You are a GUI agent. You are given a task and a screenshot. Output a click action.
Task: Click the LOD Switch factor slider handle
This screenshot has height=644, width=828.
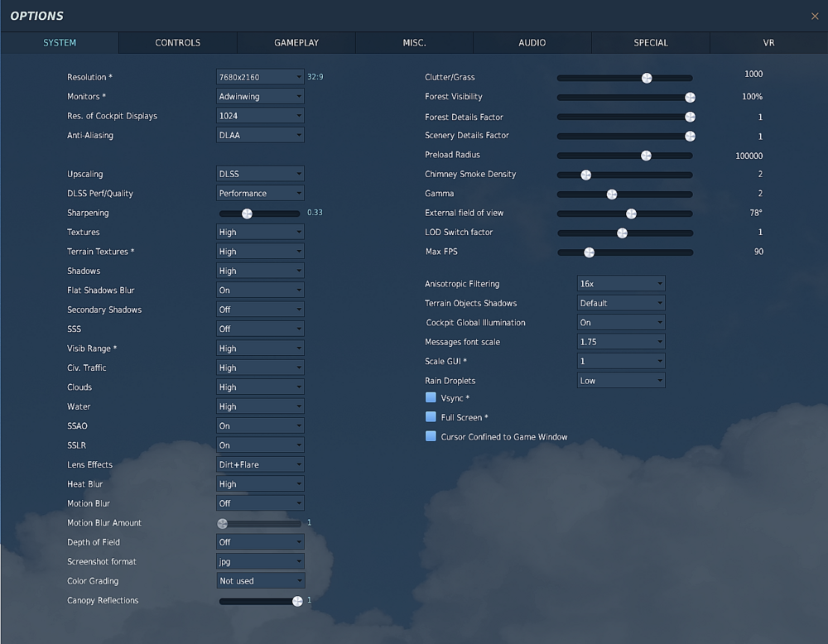(622, 233)
